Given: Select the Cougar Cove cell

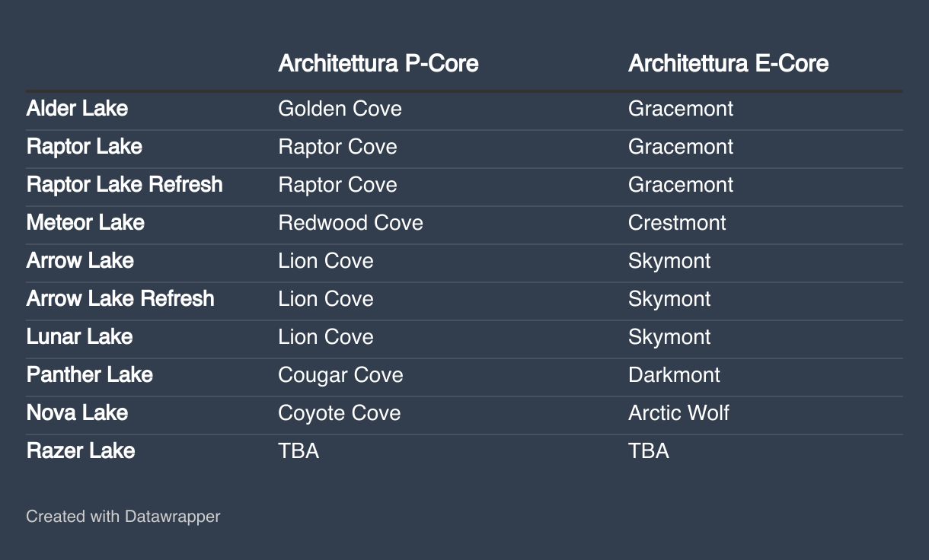Looking at the screenshot, I should tap(340, 375).
